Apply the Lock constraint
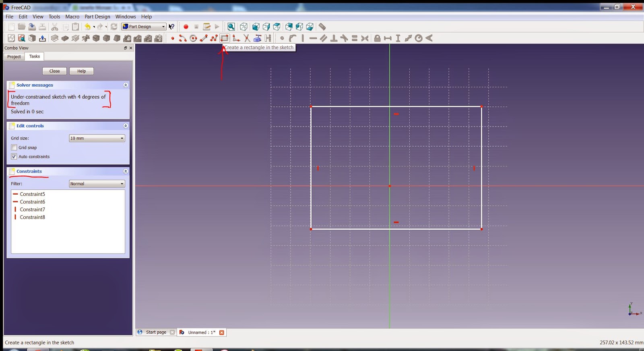This screenshot has width=644, height=351. (x=377, y=38)
